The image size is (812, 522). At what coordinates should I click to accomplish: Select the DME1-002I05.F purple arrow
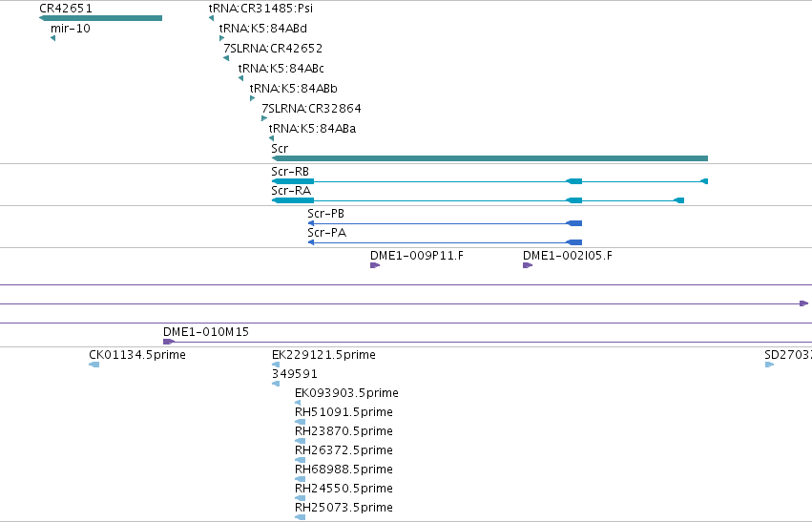528,265
